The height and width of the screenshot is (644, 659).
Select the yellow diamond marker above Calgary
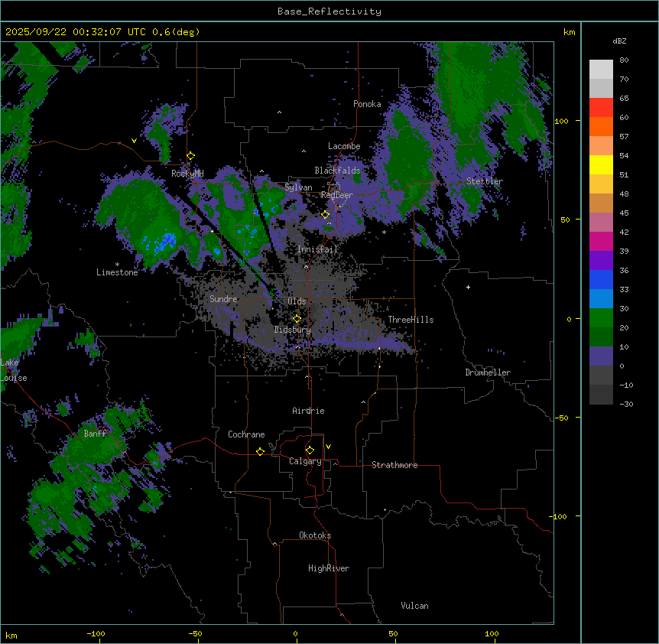(x=310, y=450)
